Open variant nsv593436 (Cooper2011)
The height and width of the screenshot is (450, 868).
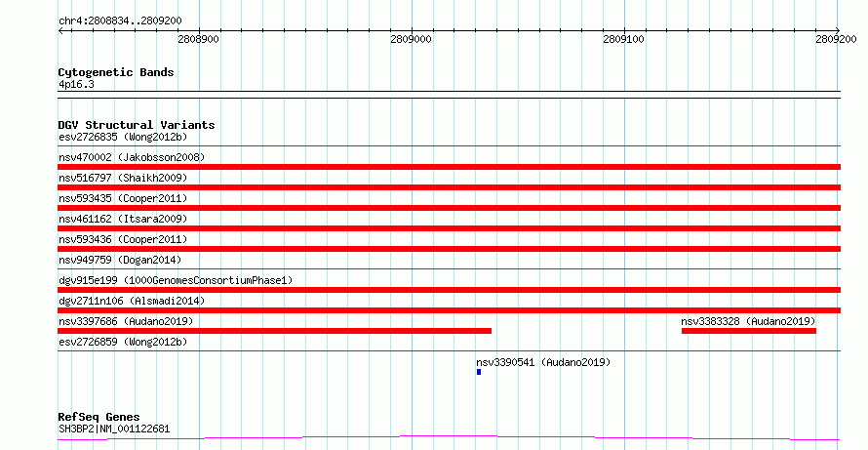click(x=123, y=239)
